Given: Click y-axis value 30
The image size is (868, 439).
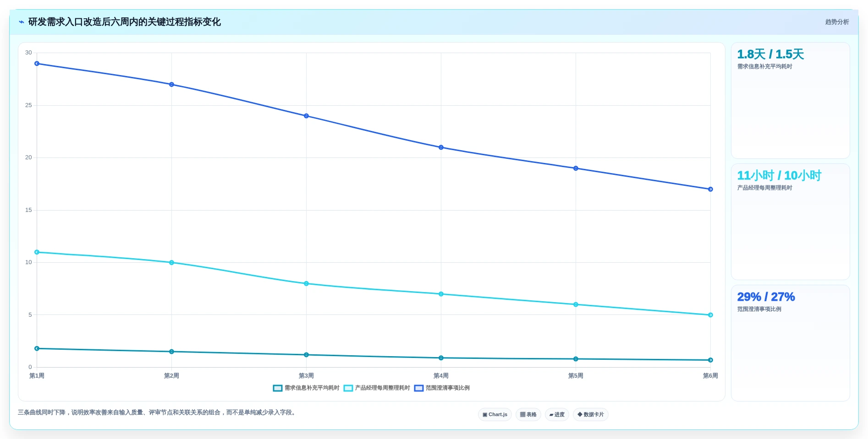Looking at the screenshot, I should pyautogui.click(x=28, y=53).
